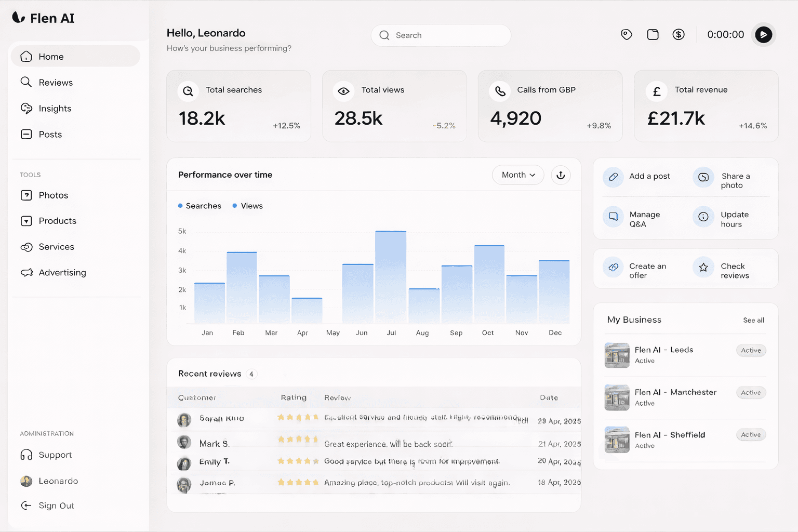Click the Active badge for Flen AI - Leeds
798x532 pixels.
click(x=751, y=350)
